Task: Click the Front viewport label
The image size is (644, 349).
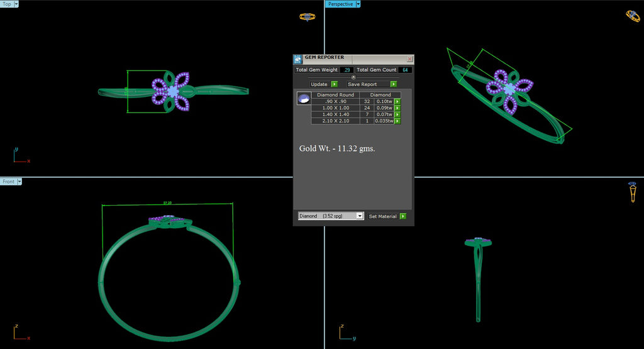Action: (x=8, y=182)
